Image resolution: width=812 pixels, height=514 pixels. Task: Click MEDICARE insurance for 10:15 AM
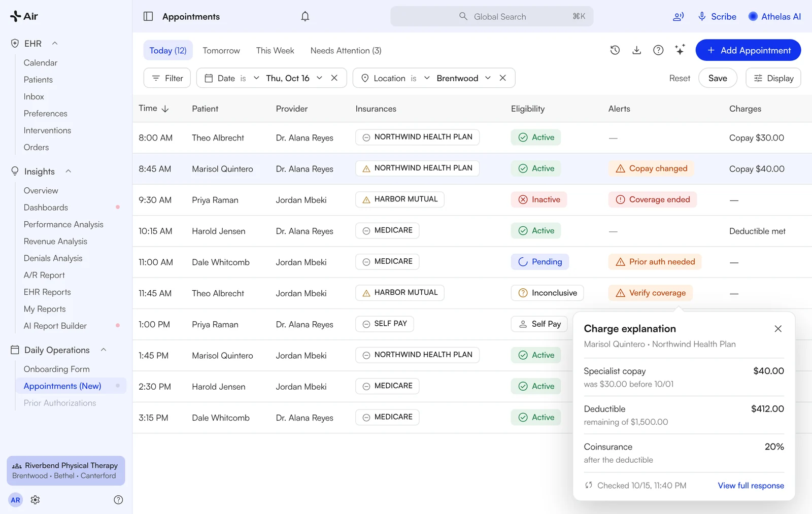387,230
